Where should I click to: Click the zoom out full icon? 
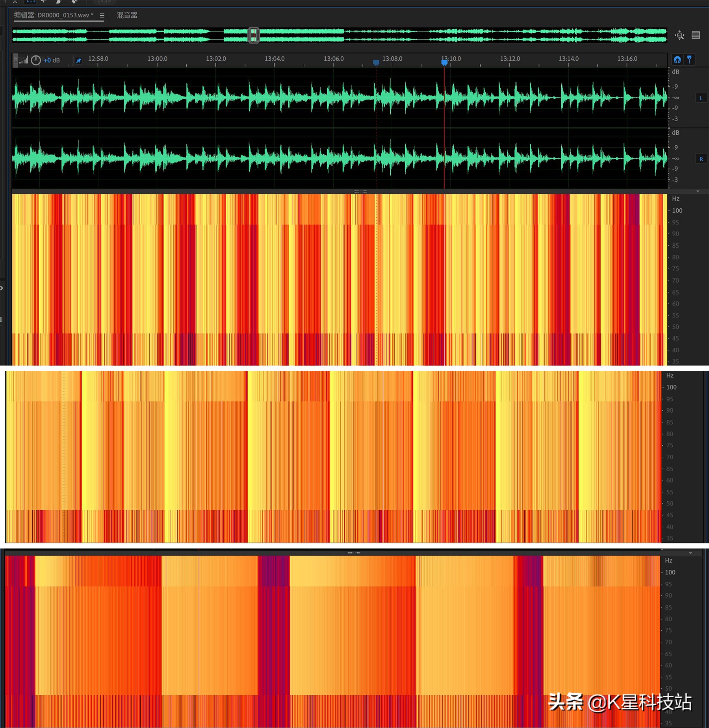point(679,35)
